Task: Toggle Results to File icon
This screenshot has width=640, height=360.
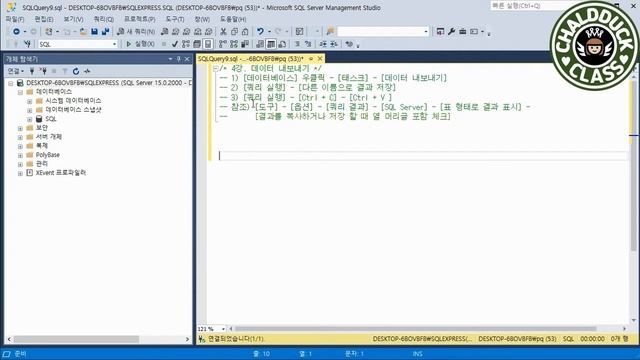Action: [282, 44]
